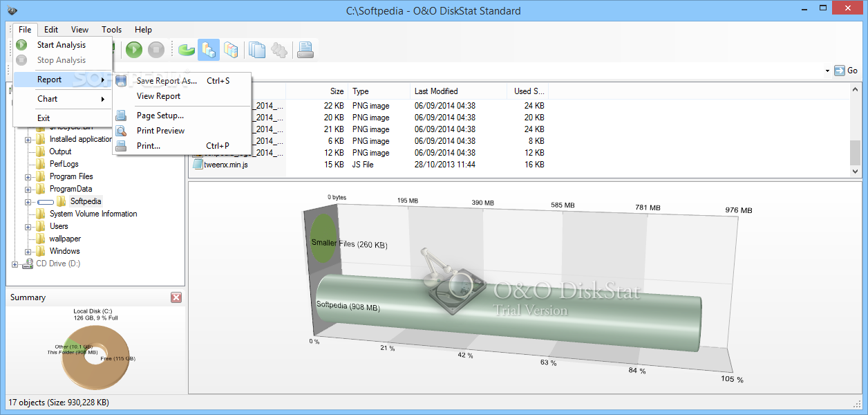868x415 pixels.
Task: Click the Smaller Files (260 KB) green disc
Action: click(x=323, y=239)
